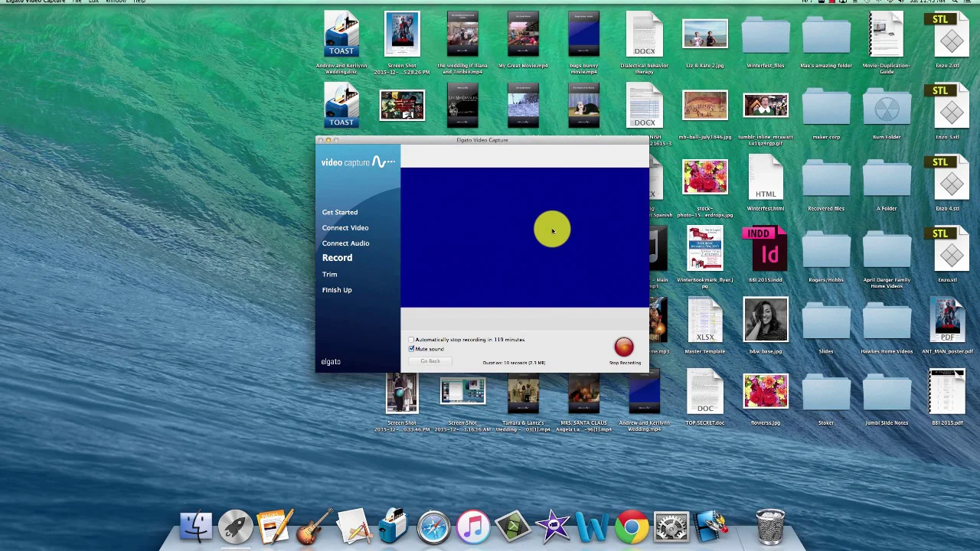Switch to the Connect Video step
The width and height of the screenshot is (980, 551).
[345, 227]
